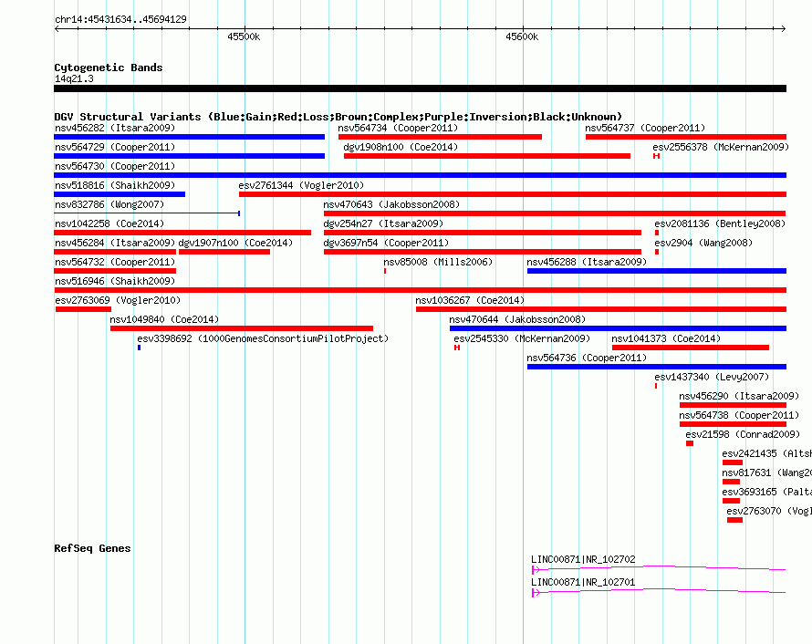812x644 pixels.
Task: Open nsv470643 (Jakobsson2008) variant label
Action: (x=391, y=204)
